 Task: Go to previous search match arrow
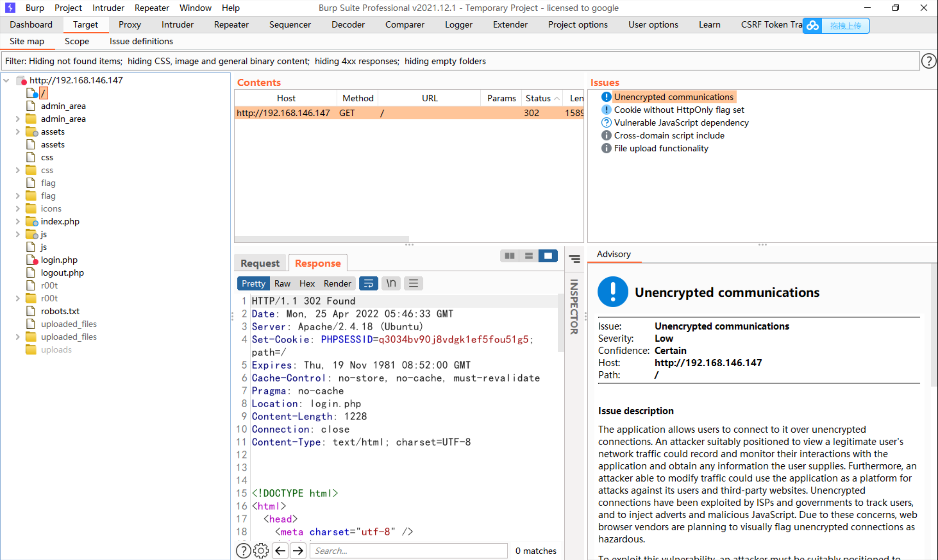point(280,550)
